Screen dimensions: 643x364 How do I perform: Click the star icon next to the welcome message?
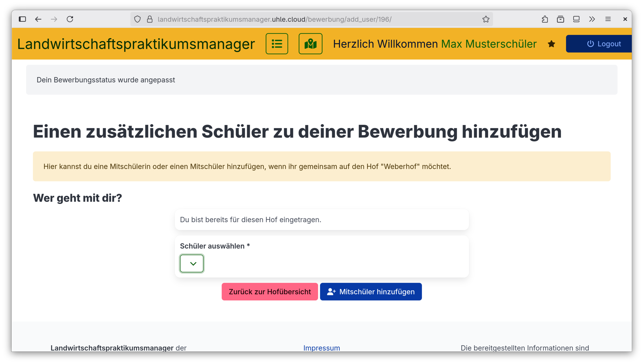pyautogui.click(x=551, y=44)
